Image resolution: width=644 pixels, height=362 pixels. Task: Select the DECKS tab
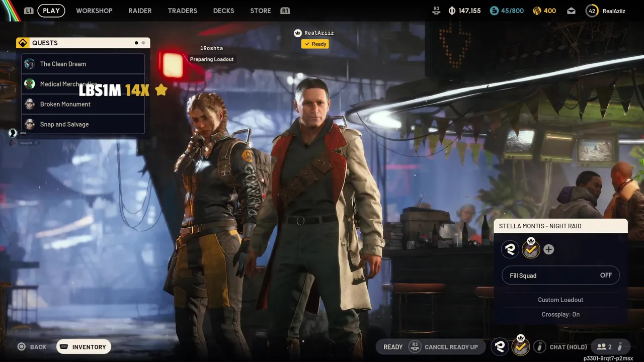click(x=224, y=11)
